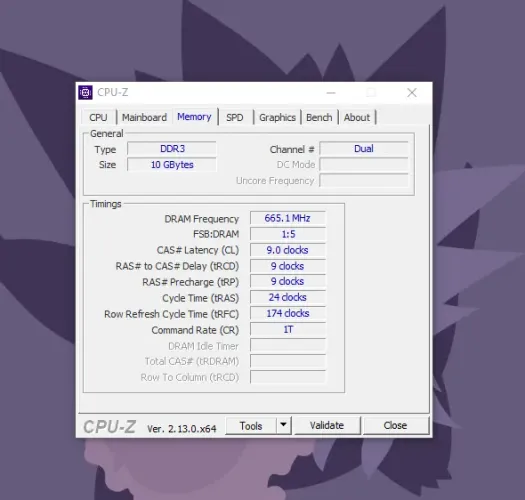Click the empty Uncore Frequency field
Viewport: 525px width, 500px height.
click(364, 181)
